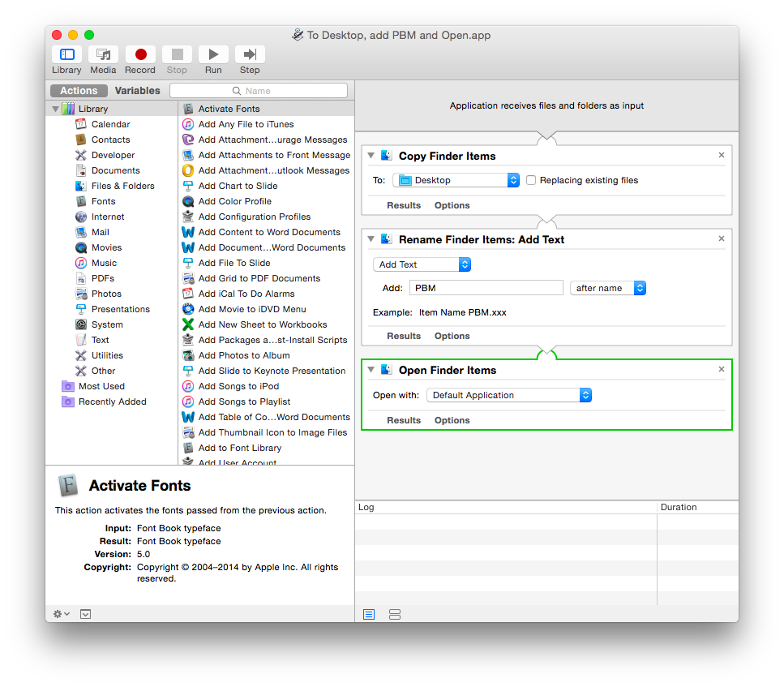Open the gear action menu
The image size is (784, 687).
(62, 614)
